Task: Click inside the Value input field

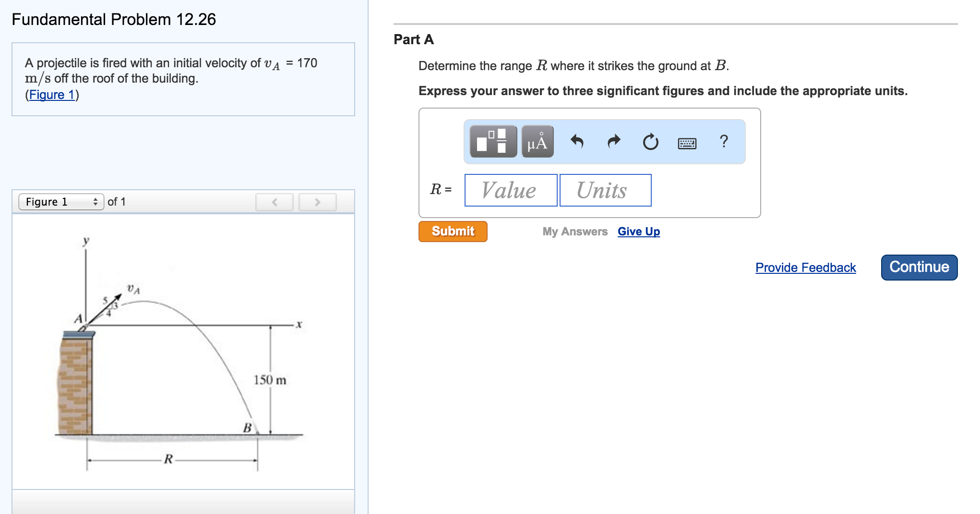Action: pos(510,190)
